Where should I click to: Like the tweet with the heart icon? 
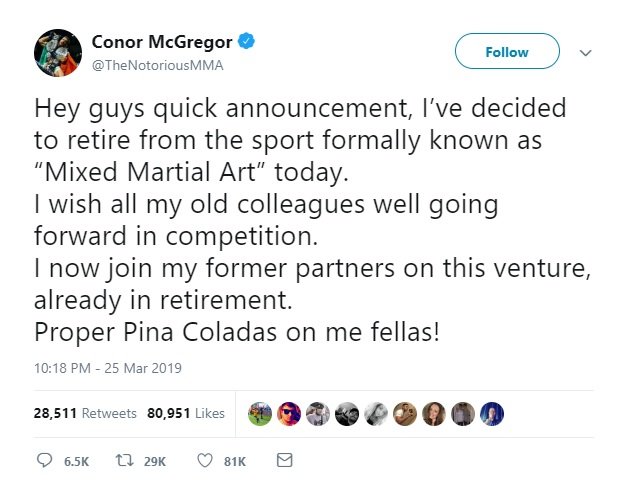[205, 461]
